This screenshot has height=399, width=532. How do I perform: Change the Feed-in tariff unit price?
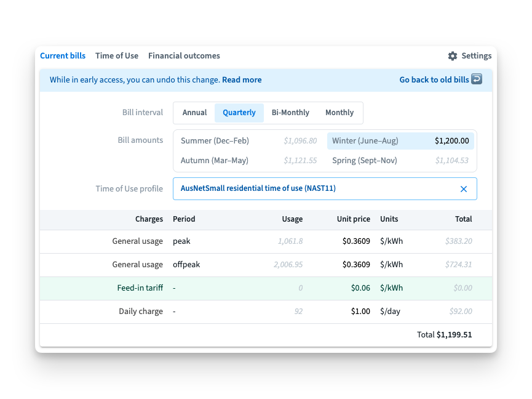(x=360, y=288)
